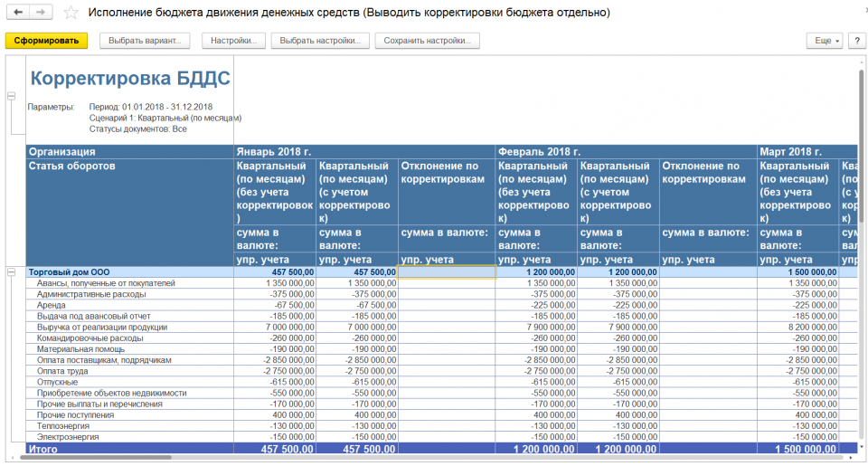Collapse the report header group
The height and width of the screenshot is (466, 868).
tap(11, 96)
